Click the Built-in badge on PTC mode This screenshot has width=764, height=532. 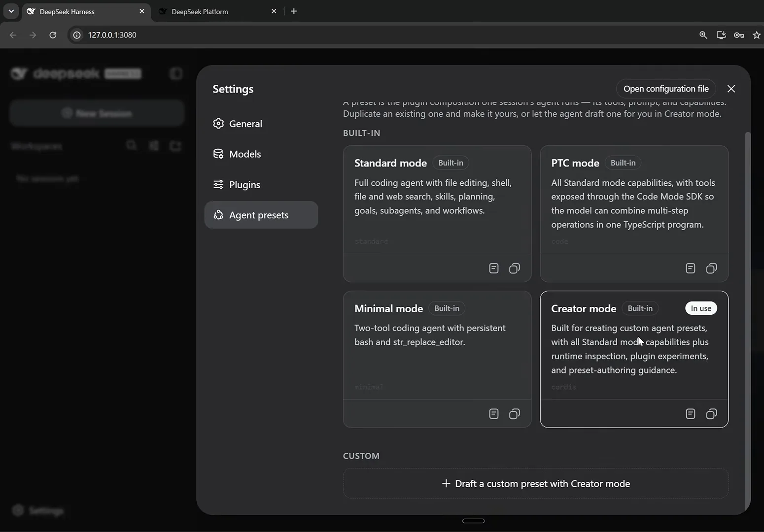point(623,163)
